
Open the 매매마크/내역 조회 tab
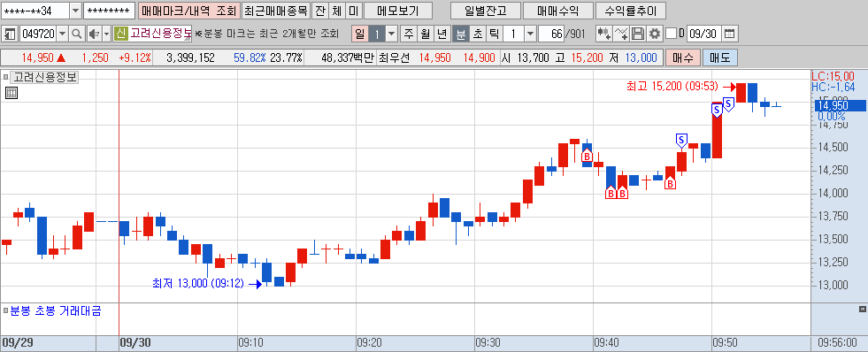coord(188,11)
